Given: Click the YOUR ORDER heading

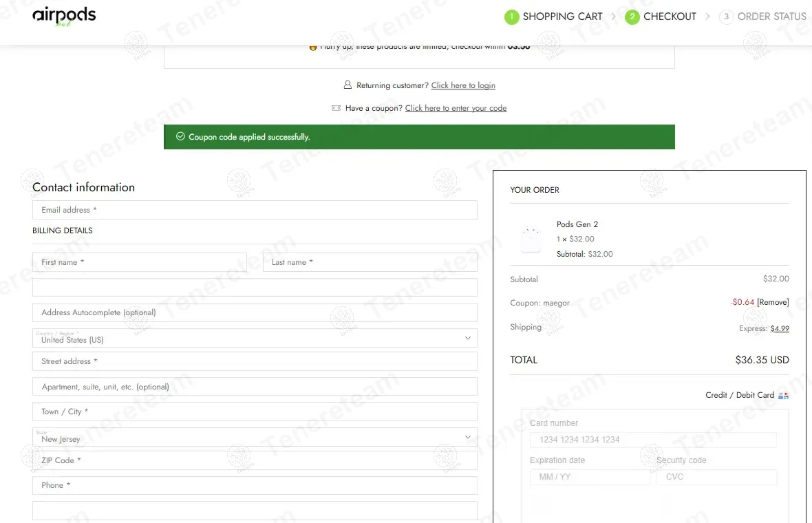Looking at the screenshot, I should pos(535,190).
